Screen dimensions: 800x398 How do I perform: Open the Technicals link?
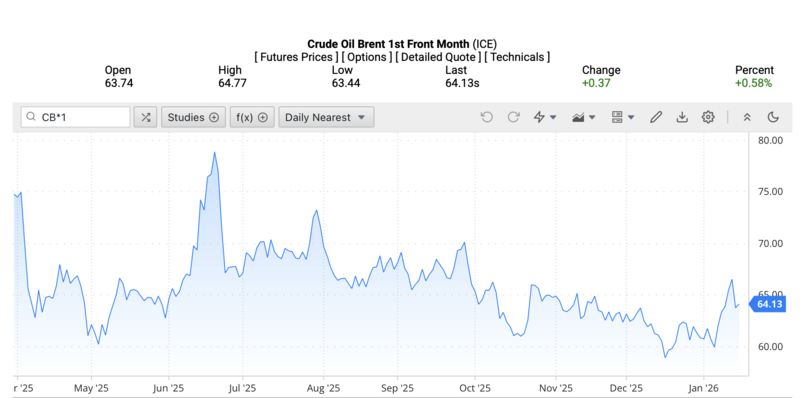[517, 57]
